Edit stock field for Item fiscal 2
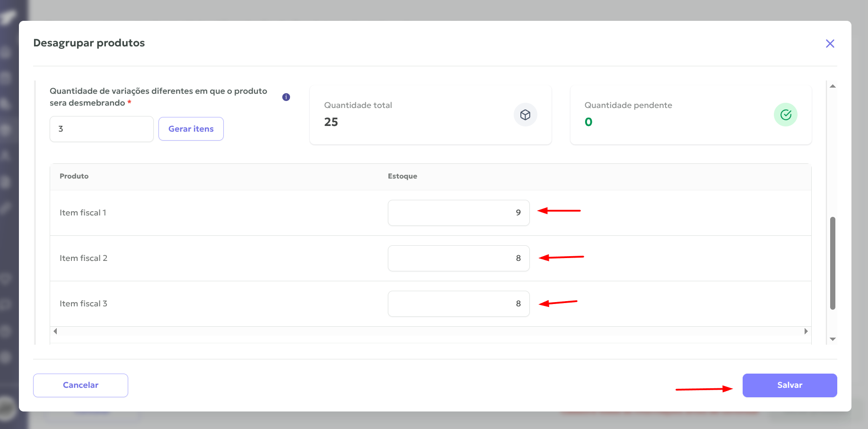Screen dimensions: 868x429 click(x=459, y=258)
